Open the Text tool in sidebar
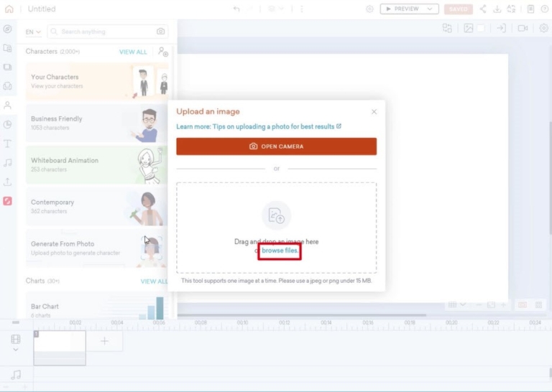 (x=7, y=144)
